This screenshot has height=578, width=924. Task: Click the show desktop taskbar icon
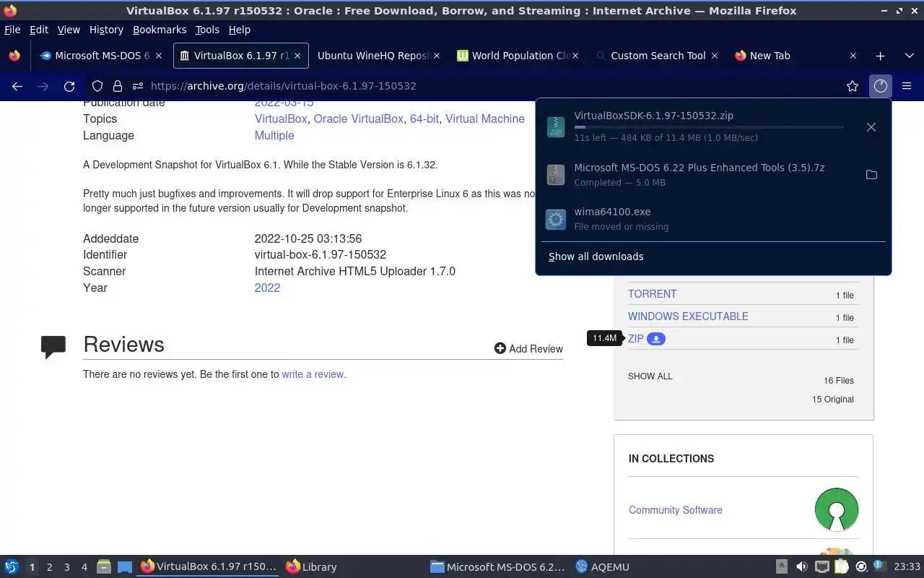pyautogui.click(x=125, y=567)
